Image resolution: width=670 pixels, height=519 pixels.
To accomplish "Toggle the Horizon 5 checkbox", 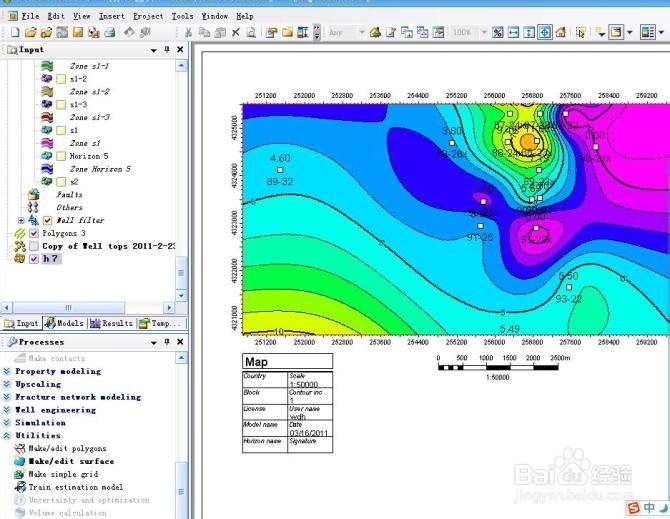I will (61, 156).
